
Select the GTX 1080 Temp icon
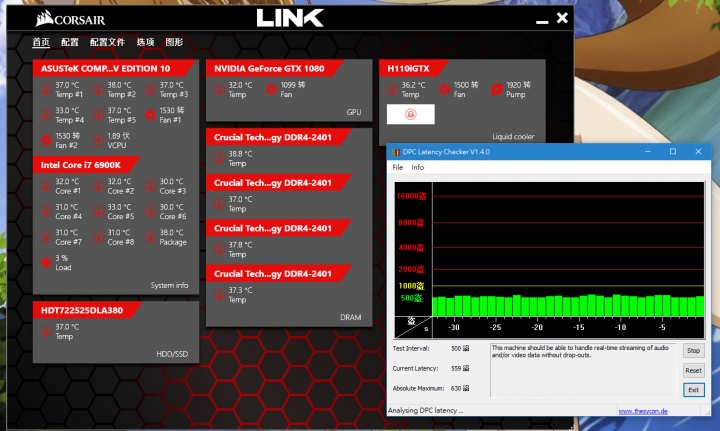tap(219, 90)
